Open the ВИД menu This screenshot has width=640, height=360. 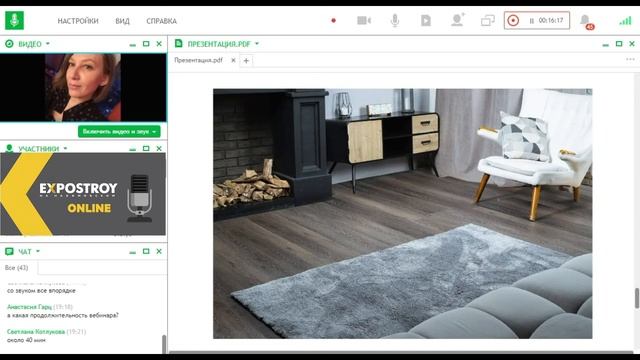122,21
